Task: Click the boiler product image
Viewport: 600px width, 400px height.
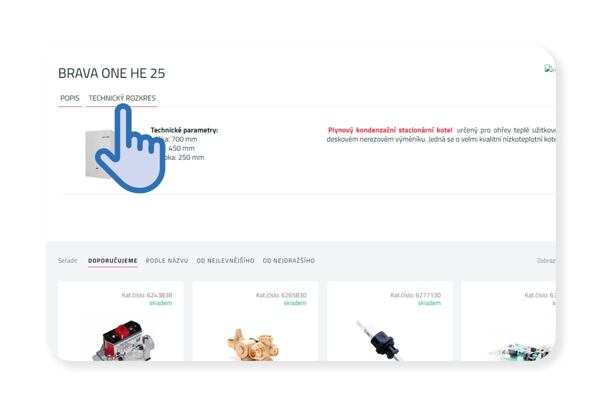Action: tap(98, 154)
